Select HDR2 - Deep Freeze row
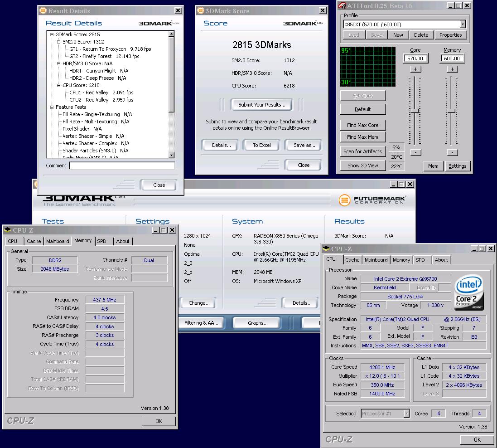The width and height of the screenshot is (497, 448). tap(97, 78)
